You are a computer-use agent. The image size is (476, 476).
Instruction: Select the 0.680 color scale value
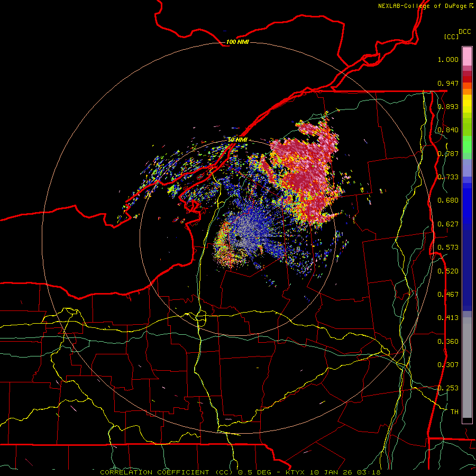pyautogui.click(x=448, y=200)
